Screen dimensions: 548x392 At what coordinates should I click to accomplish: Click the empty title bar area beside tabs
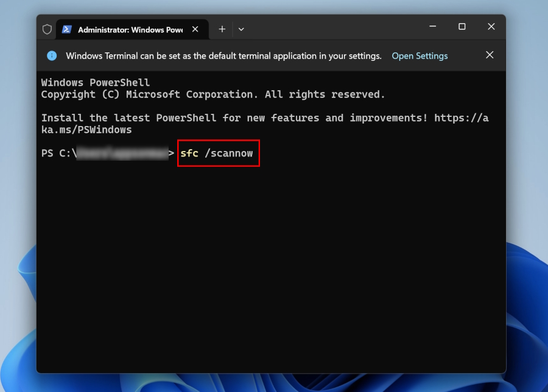(335, 28)
